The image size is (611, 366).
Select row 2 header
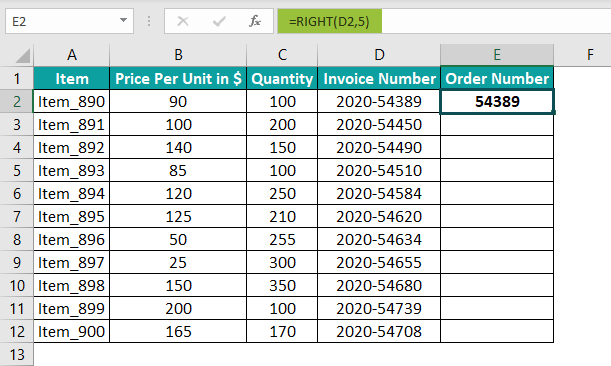(17, 101)
